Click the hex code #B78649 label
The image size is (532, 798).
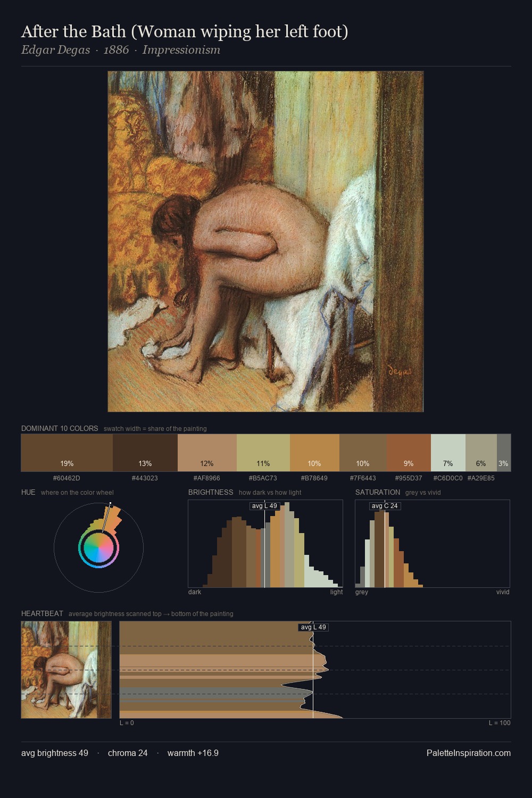314,478
